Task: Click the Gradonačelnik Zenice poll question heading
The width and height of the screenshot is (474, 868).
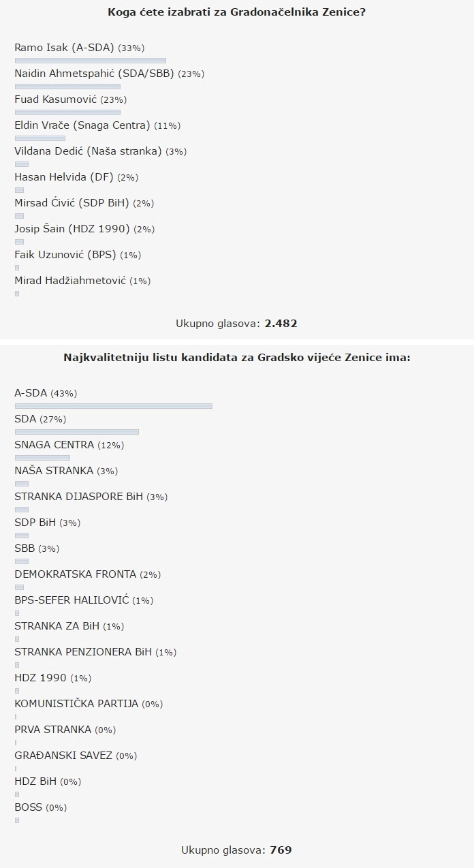Action: point(236,12)
